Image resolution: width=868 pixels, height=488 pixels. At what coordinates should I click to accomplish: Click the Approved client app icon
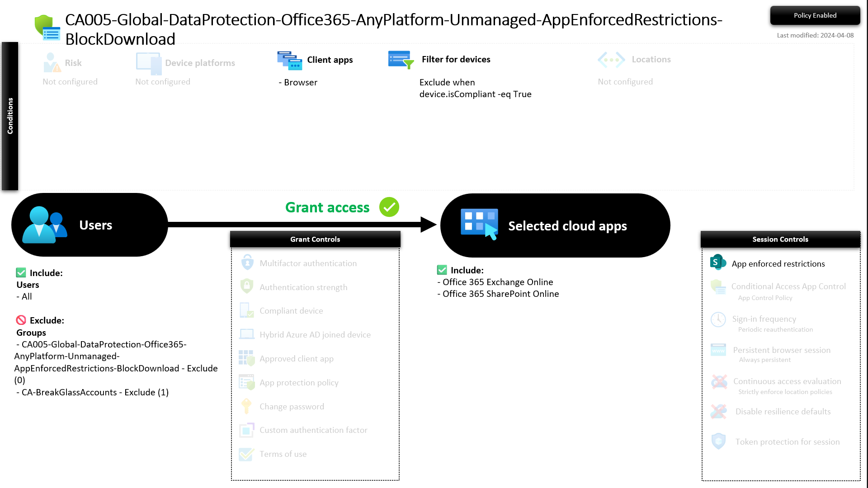pyautogui.click(x=247, y=358)
